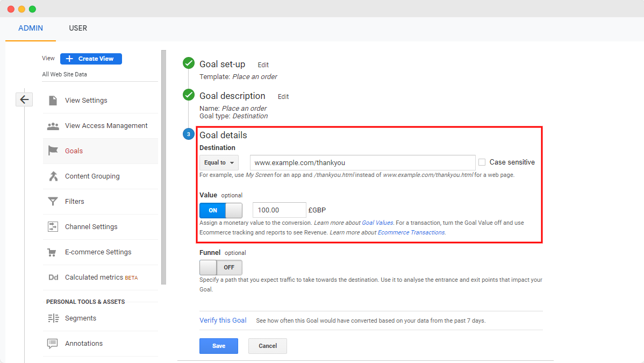Click the destination URL input field
The height and width of the screenshot is (363, 644).
(x=362, y=162)
